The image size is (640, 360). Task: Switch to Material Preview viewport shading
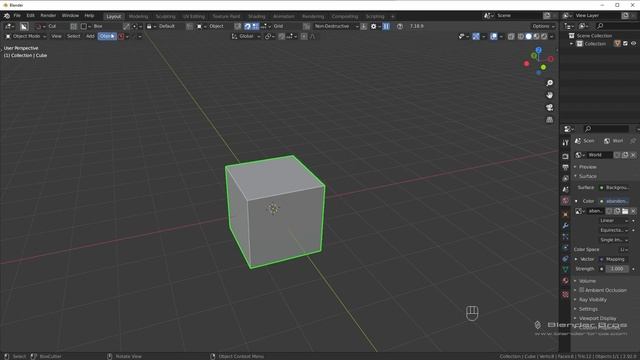pyautogui.click(x=536, y=36)
